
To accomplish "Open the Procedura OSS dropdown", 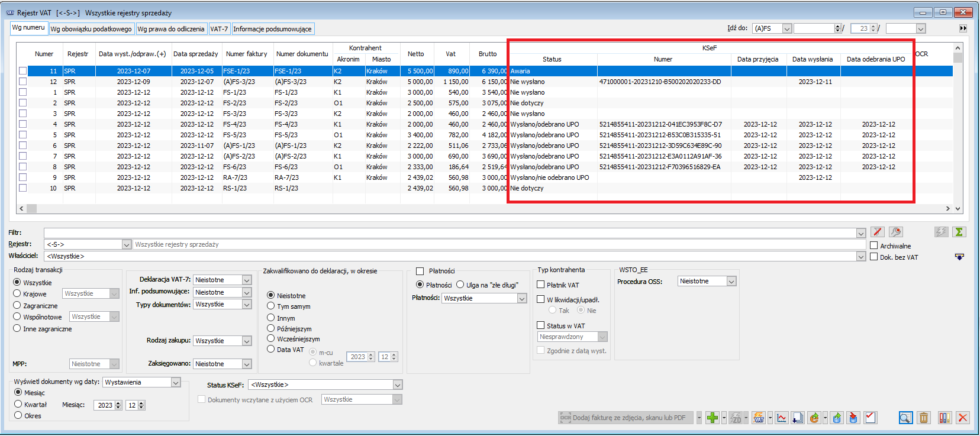I will coord(731,282).
